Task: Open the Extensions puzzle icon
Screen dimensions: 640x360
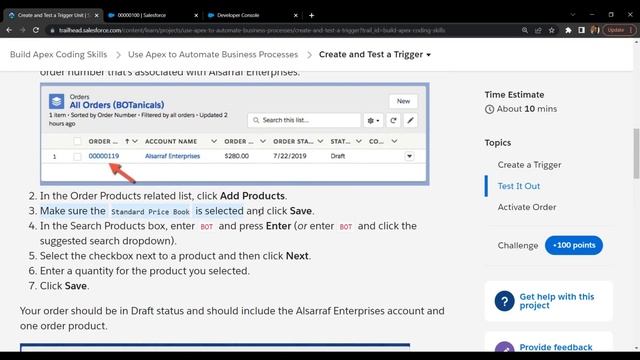Action: (x=568, y=30)
